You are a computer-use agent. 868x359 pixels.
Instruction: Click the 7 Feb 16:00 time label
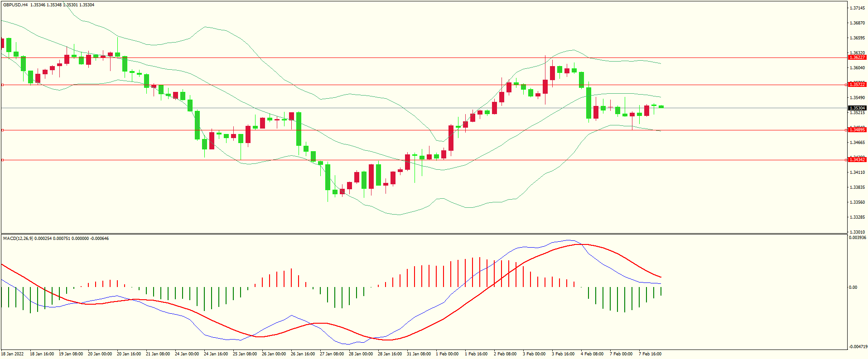(x=650, y=354)
